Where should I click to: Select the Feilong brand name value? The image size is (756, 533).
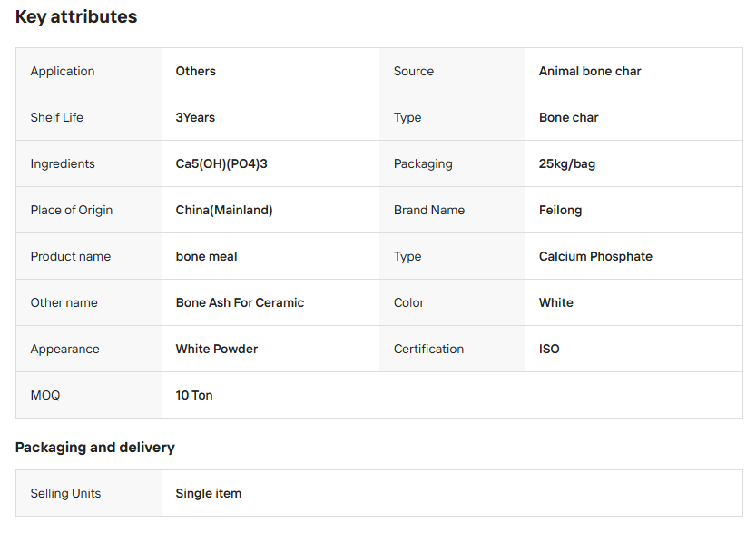point(560,210)
